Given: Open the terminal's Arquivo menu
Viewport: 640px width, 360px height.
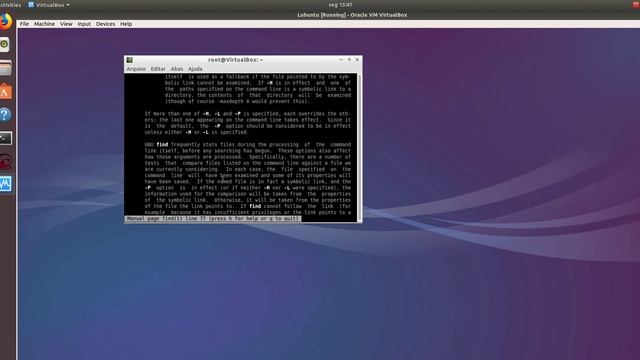Looking at the screenshot, I should click(136, 69).
